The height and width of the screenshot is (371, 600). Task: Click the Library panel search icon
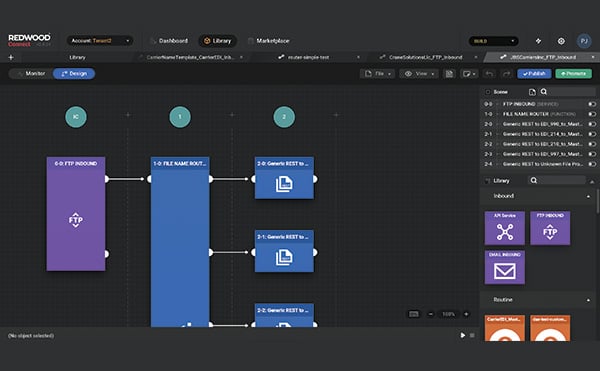pos(534,180)
